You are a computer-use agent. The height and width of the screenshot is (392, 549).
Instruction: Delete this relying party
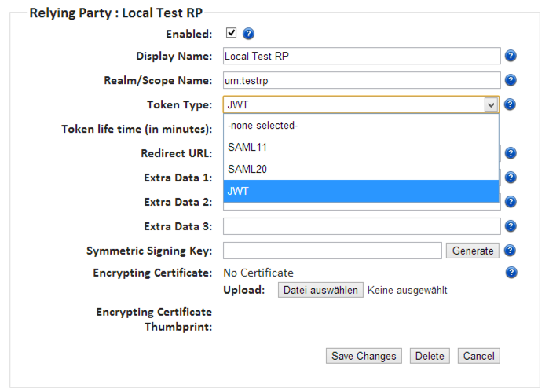pos(430,356)
